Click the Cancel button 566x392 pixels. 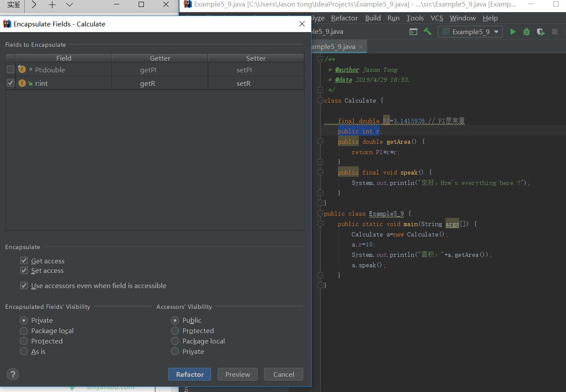[x=284, y=374]
